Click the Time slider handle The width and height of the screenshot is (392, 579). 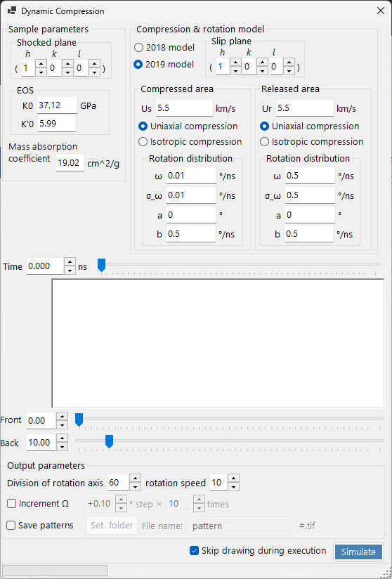coord(101,265)
